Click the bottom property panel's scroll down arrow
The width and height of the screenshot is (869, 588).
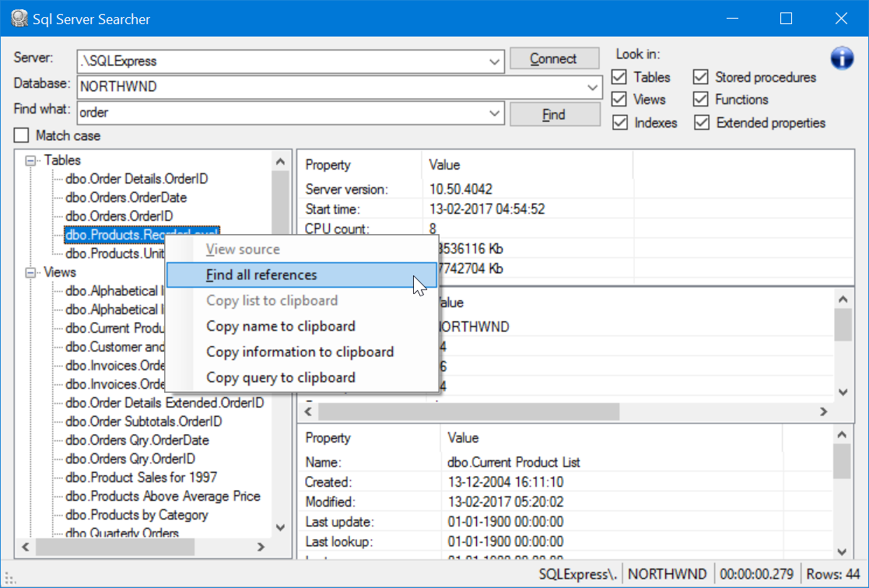[843, 551]
